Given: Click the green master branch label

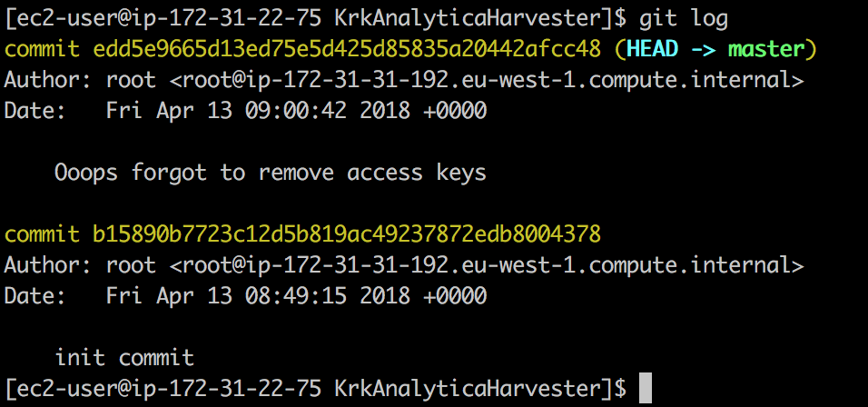Looking at the screenshot, I should pyautogui.click(x=766, y=50).
